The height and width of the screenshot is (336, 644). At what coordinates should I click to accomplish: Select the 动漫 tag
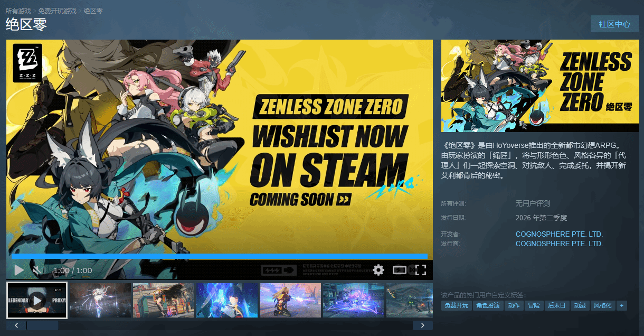tap(580, 305)
